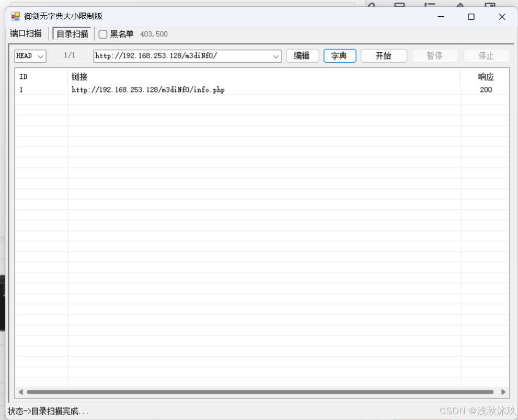Expand the URL history dropdown arrow
Viewport: 518px width, 420px height.
pos(276,56)
